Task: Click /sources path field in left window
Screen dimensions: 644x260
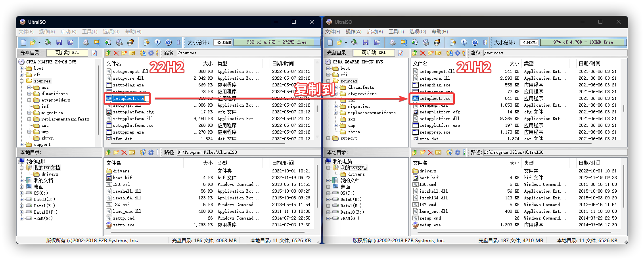Action: [x=248, y=53]
